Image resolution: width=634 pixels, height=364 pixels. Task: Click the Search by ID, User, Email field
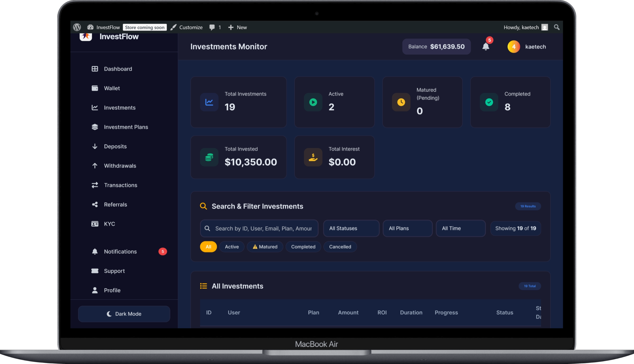pos(259,228)
